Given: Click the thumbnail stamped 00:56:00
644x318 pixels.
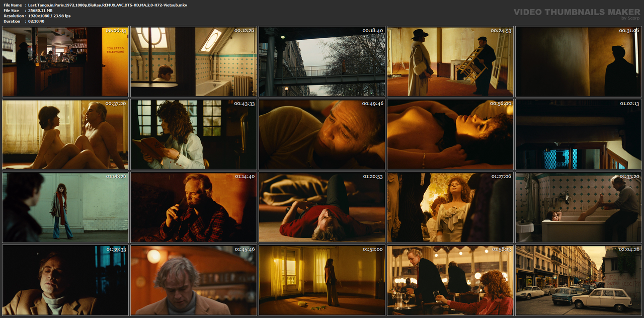Looking at the screenshot, I should [x=450, y=134].
